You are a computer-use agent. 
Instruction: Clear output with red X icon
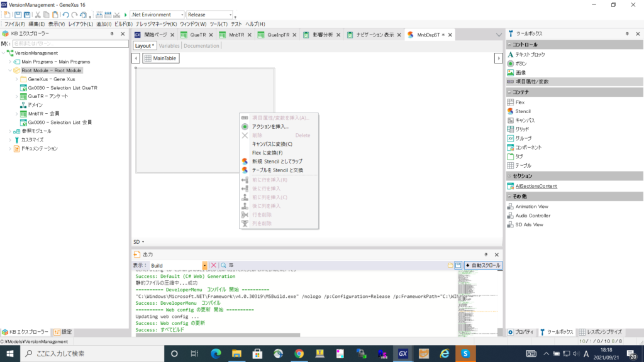coord(214,266)
